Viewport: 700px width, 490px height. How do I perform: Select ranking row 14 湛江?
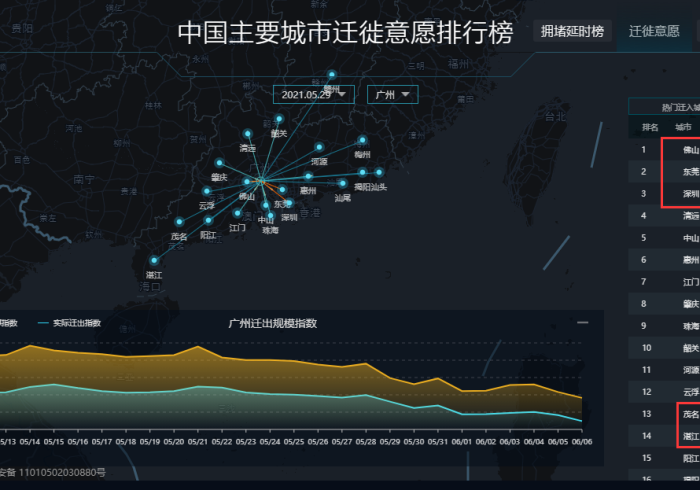click(x=664, y=436)
